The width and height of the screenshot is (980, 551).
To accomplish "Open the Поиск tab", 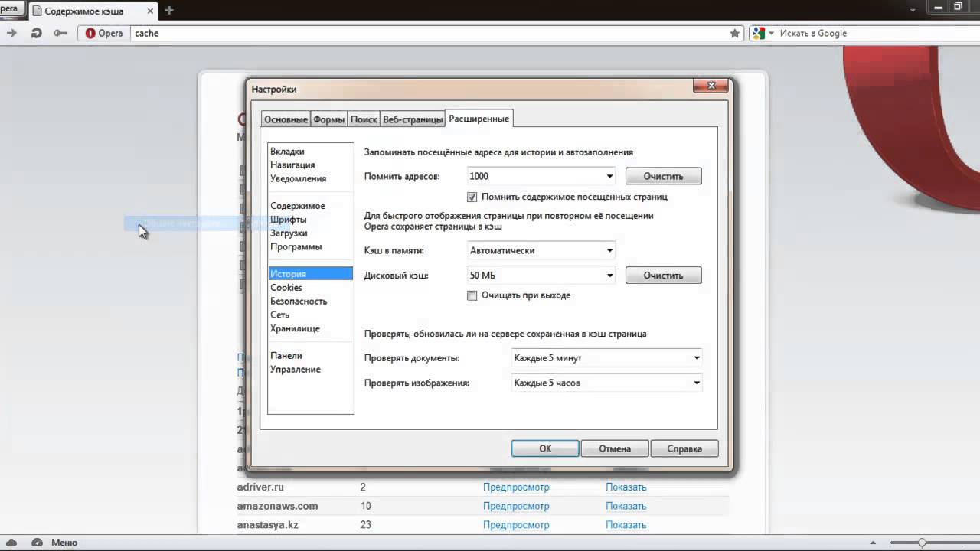I will tap(364, 119).
